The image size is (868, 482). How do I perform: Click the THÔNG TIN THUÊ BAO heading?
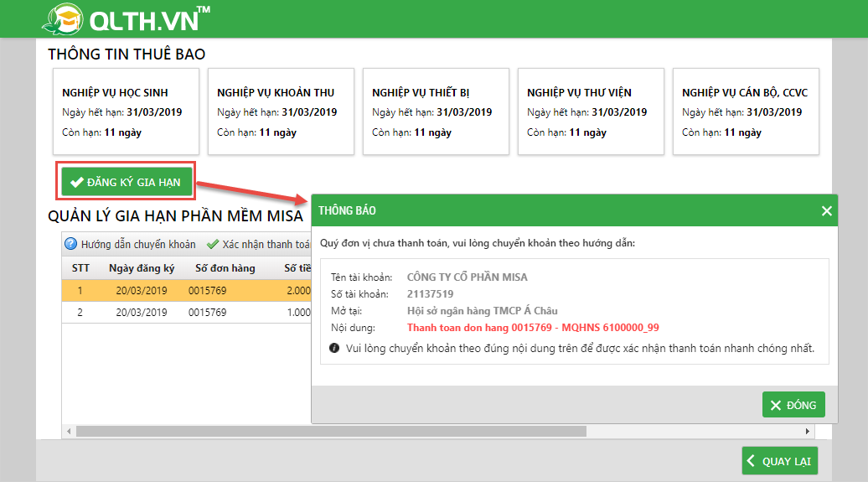[127, 54]
